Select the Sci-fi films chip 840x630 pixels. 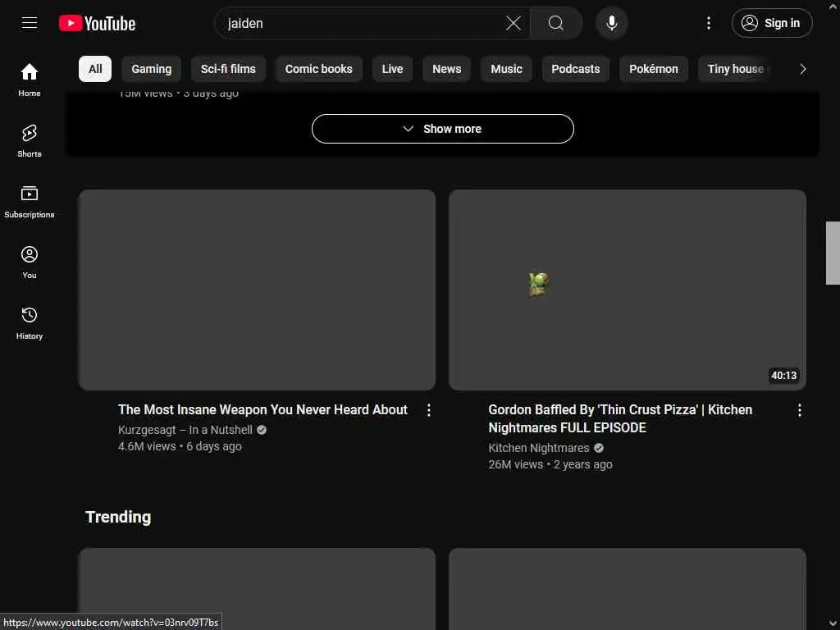click(228, 69)
